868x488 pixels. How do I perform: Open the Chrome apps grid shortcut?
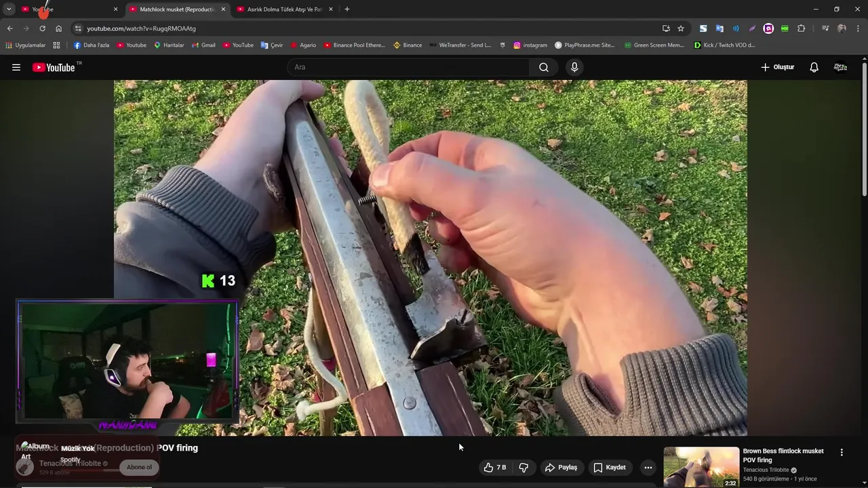pyautogui.click(x=56, y=45)
